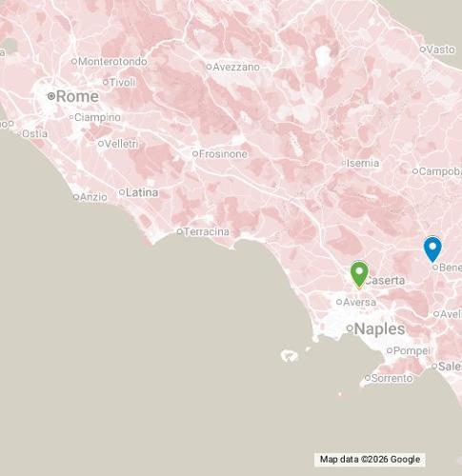Select the Naples city marker dot
Image resolution: width=462 pixels, height=476 pixels.
(350, 328)
